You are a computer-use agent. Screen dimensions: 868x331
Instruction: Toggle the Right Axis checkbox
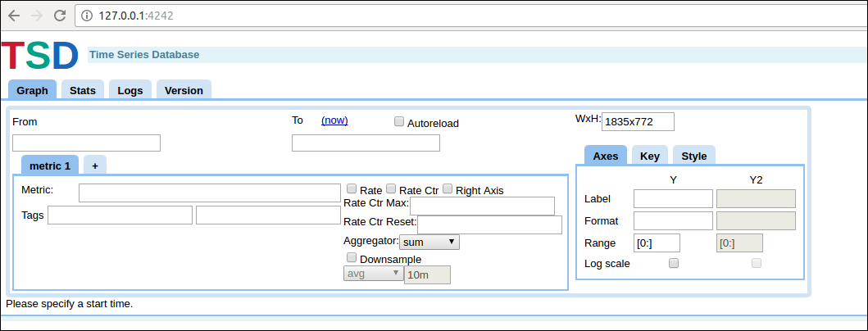tap(448, 188)
